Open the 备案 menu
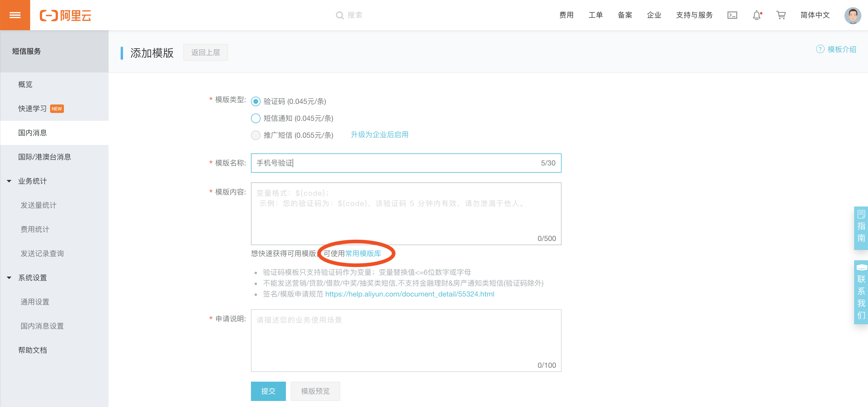Screen dimensions: 868x407 (x=625, y=15)
